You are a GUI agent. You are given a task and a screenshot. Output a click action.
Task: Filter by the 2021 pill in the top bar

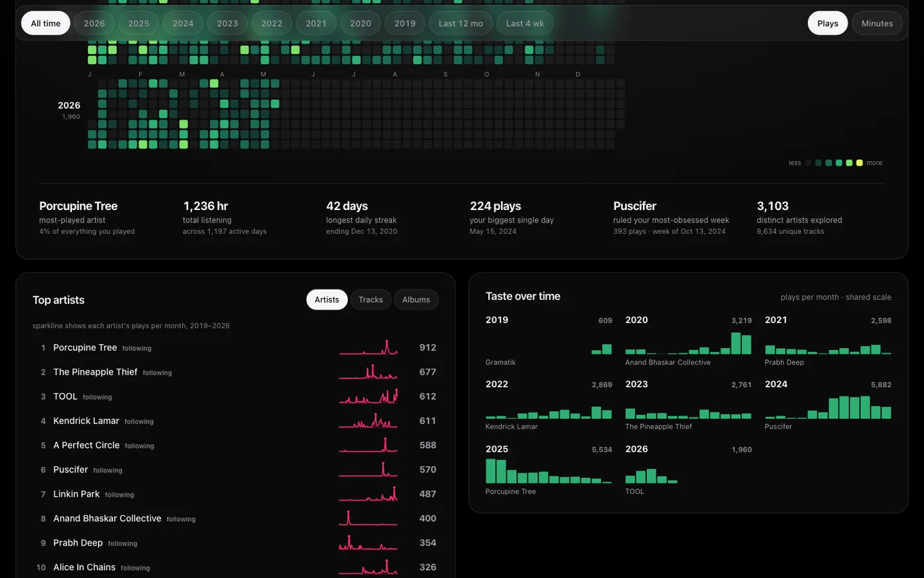[x=316, y=23]
